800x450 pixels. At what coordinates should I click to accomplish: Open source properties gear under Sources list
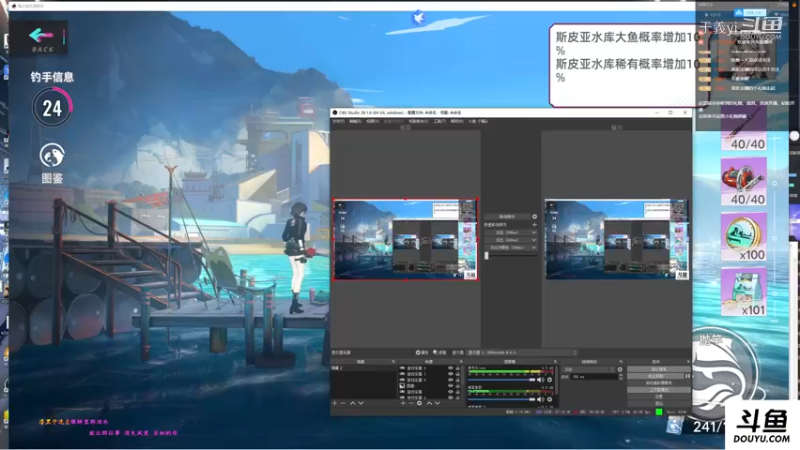click(419, 403)
